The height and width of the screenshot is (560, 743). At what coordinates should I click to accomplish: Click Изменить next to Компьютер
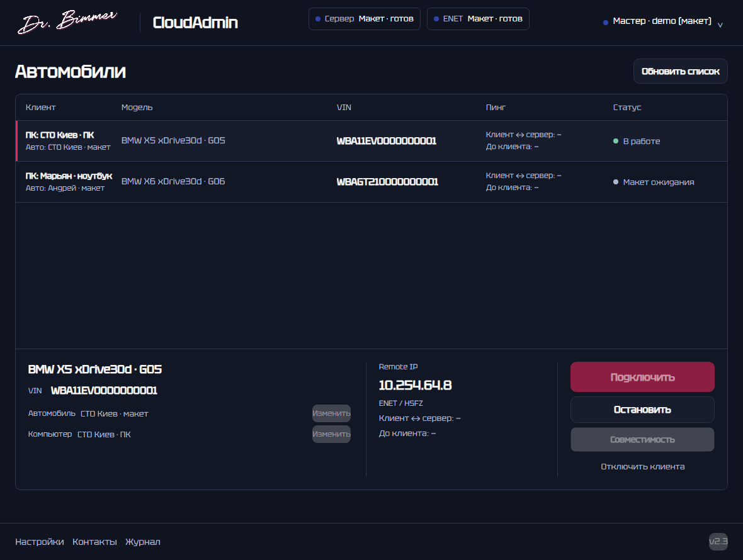(331, 434)
